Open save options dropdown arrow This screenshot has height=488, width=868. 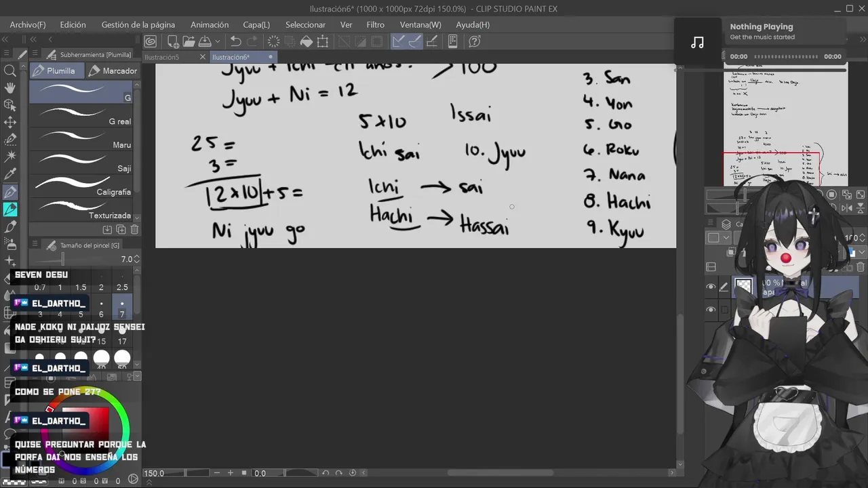pos(217,41)
